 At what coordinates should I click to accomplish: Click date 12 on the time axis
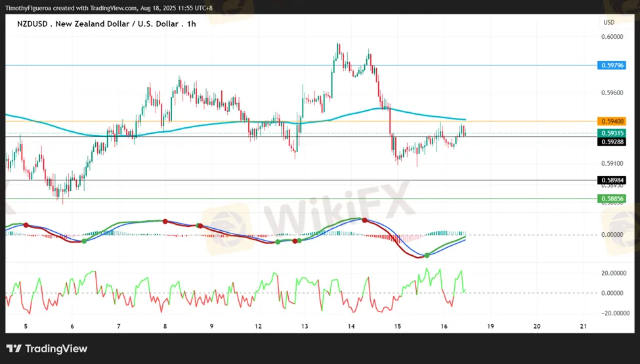pos(259,326)
